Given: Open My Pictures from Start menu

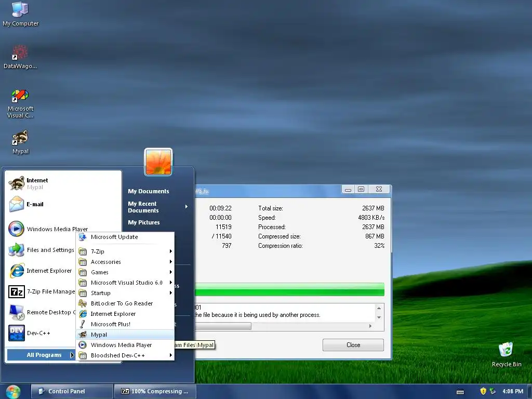Looking at the screenshot, I should click(144, 222).
